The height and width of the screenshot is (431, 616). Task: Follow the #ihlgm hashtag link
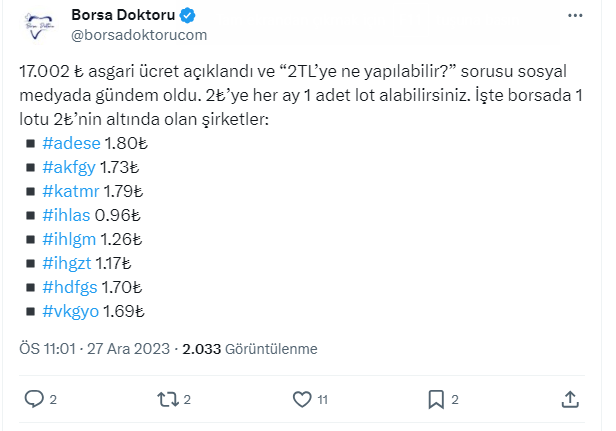pos(70,239)
